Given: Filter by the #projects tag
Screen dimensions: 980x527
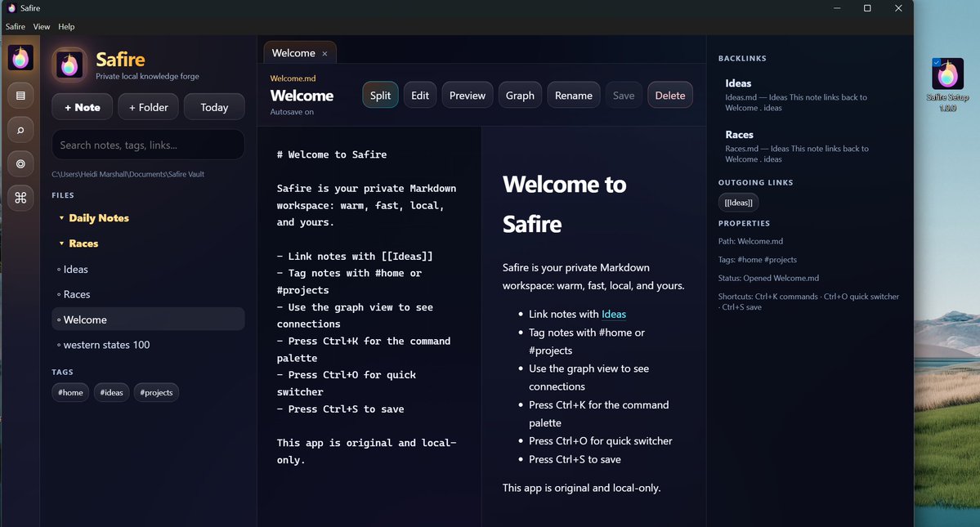Looking at the screenshot, I should tap(156, 393).
